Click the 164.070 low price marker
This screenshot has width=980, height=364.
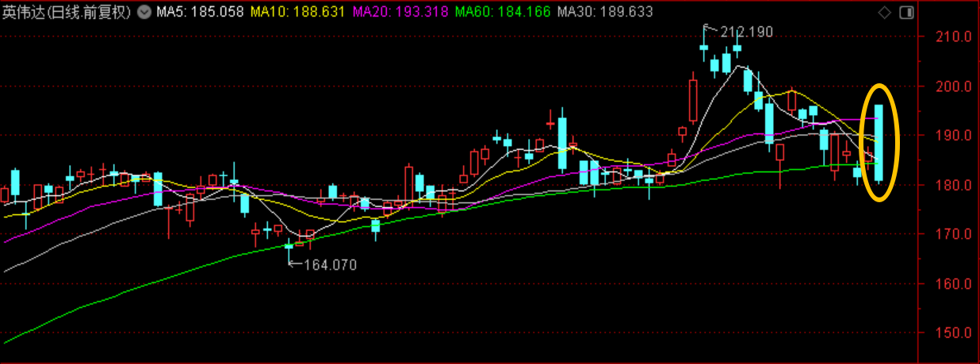[x=330, y=265]
